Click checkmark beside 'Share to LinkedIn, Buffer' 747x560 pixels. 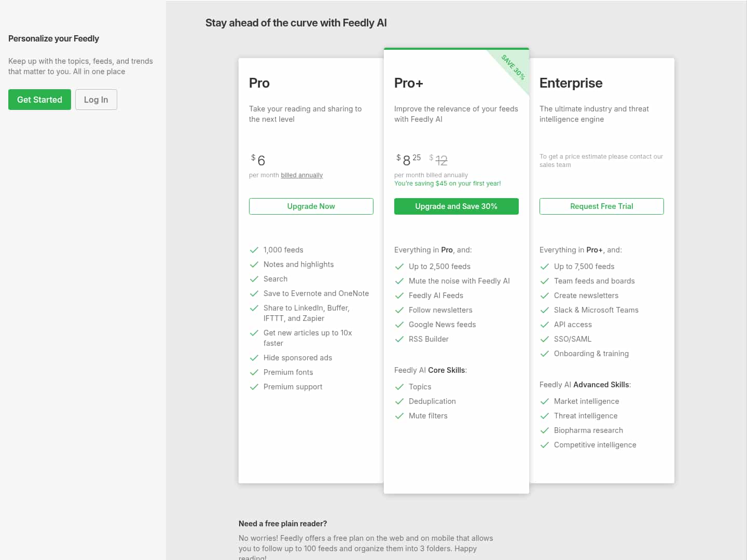(254, 308)
